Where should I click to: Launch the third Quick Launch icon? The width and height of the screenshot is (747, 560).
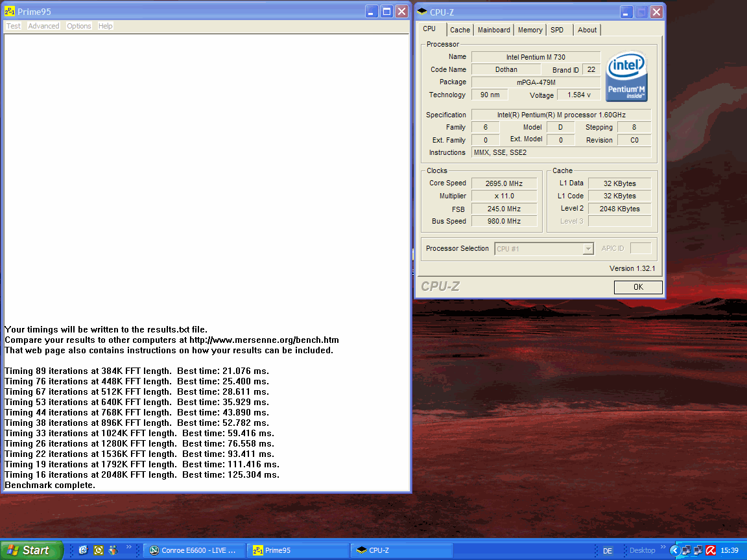click(x=113, y=550)
